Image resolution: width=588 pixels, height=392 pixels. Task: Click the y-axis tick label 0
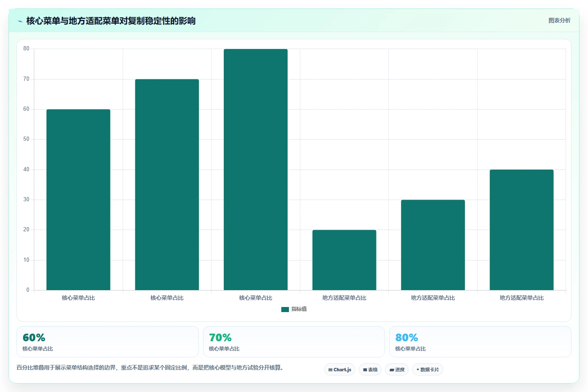tap(28, 290)
